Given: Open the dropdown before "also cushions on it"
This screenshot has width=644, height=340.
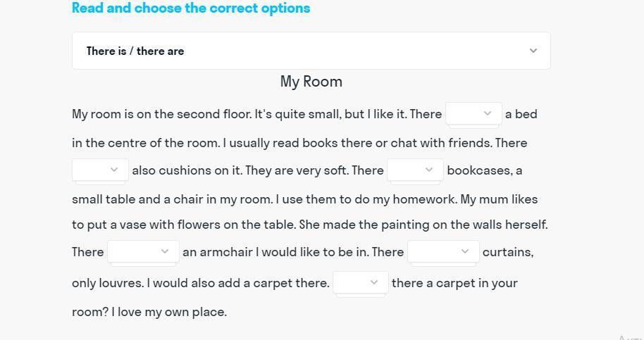Looking at the screenshot, I should coord(100,170).
